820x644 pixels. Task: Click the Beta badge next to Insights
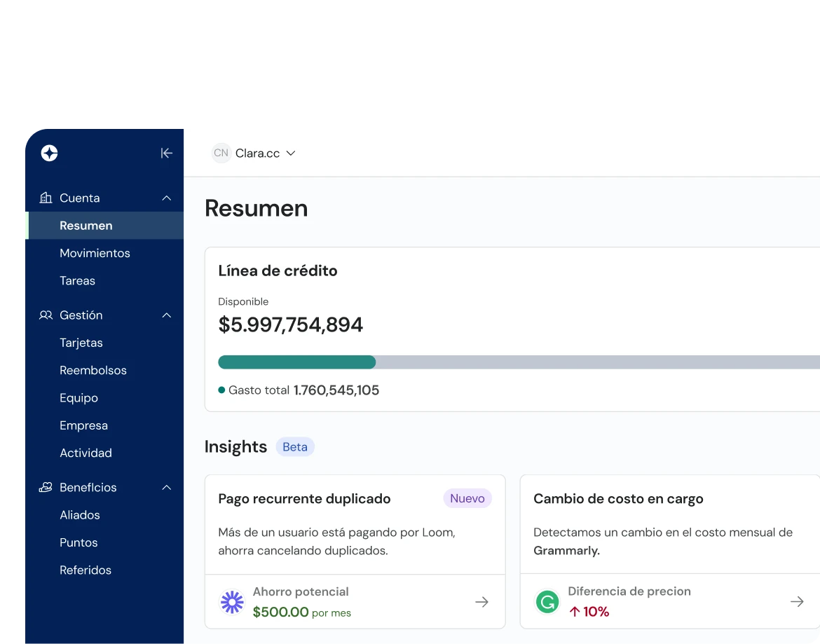click(294, 446)
